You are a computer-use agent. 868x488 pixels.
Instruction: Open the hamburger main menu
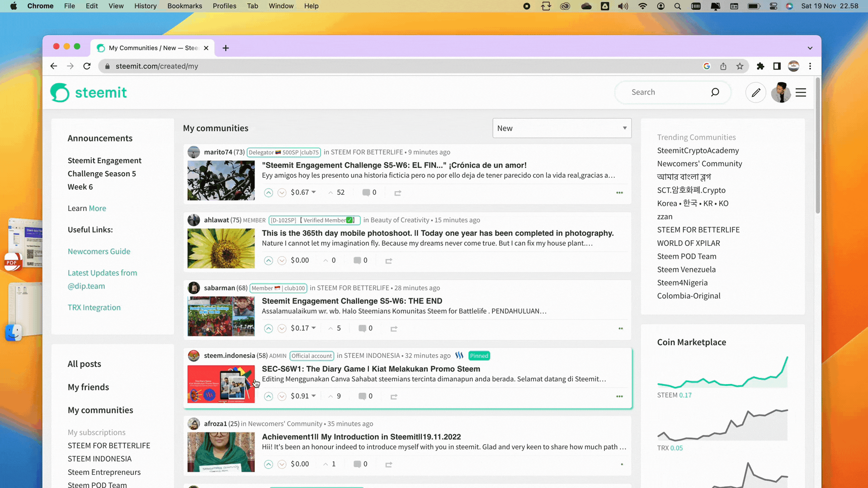801,93
